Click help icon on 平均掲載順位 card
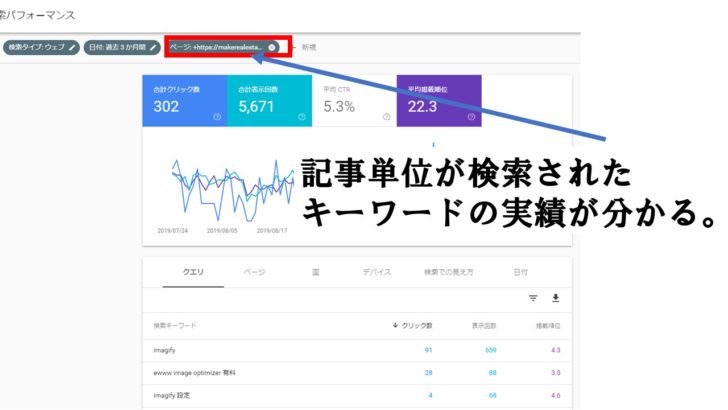Image resolution: width=728 pixels, height=410 pixels. (470, 116)
